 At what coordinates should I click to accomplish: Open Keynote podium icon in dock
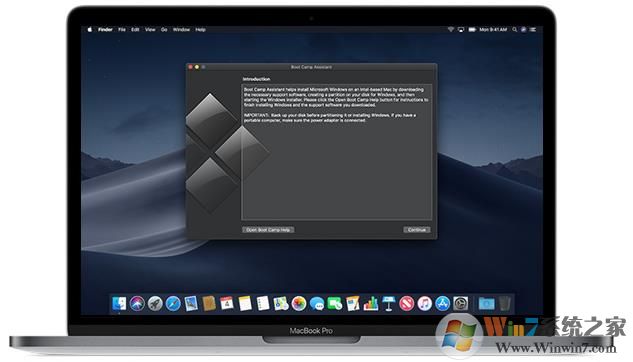click(388, 303)
